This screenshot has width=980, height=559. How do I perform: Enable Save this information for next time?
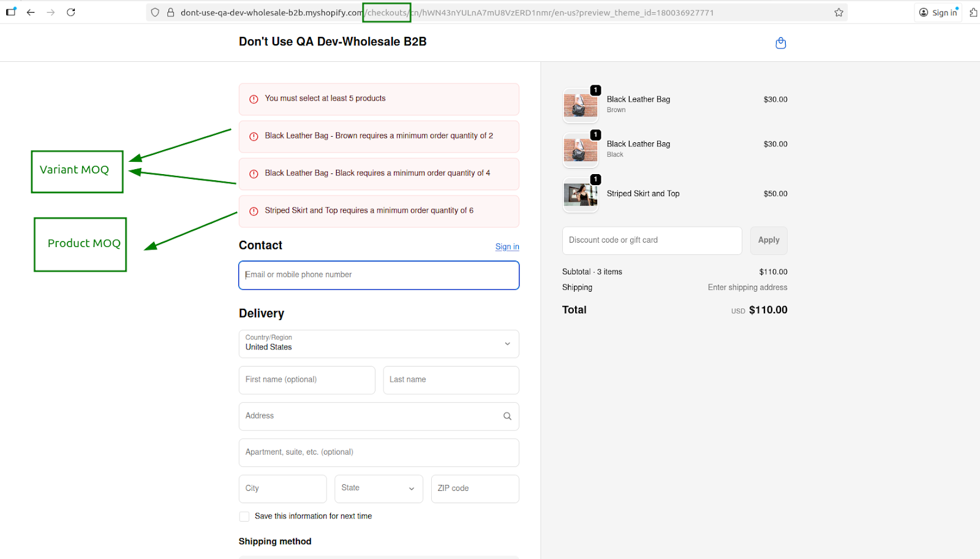(244, 516)
